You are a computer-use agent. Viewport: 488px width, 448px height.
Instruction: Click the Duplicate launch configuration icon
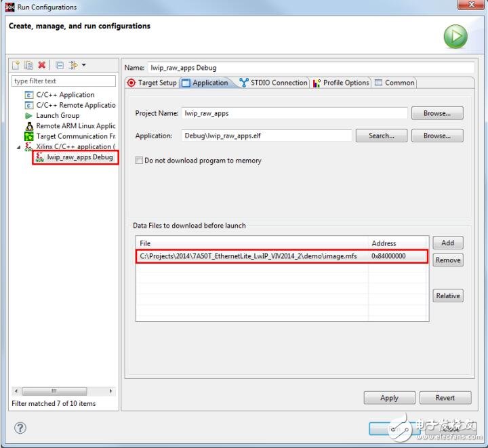28,65
